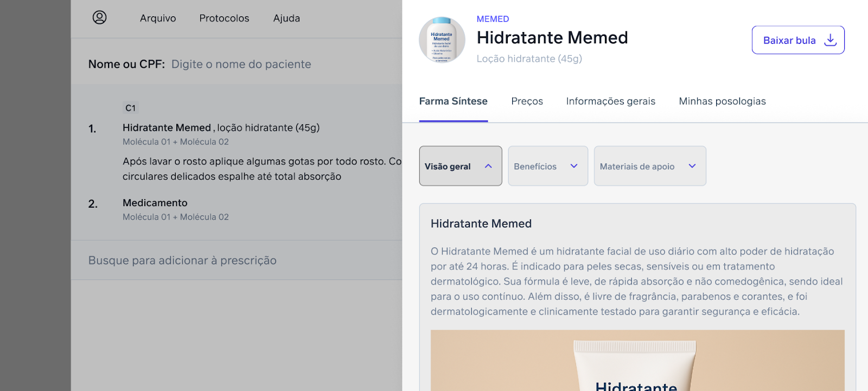Open the user profile icon

pyautogui.click(x=99, y=17)
